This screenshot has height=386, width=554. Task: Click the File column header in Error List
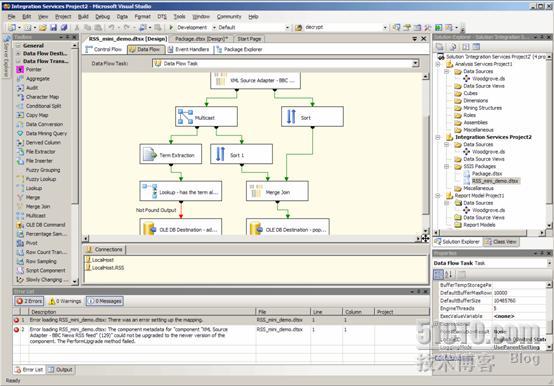283,312
